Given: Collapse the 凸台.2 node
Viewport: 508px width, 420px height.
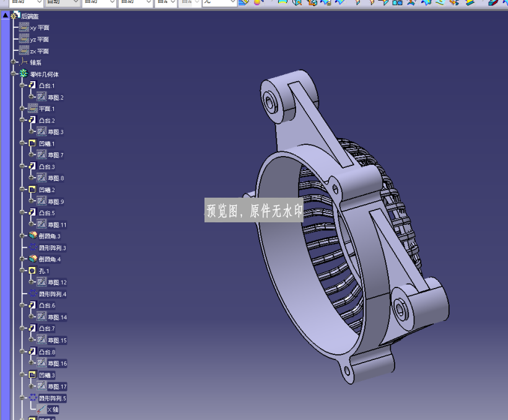Looking at the screenshot, I should (22, 120).
